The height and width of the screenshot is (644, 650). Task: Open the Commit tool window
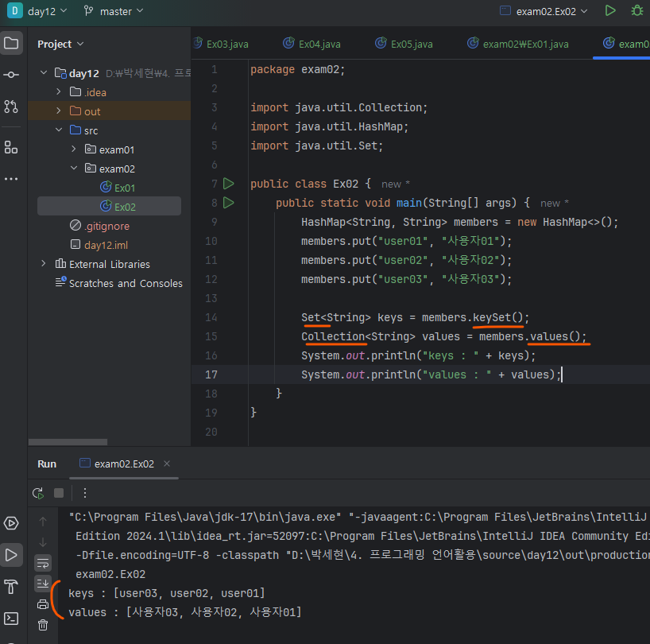11,74
